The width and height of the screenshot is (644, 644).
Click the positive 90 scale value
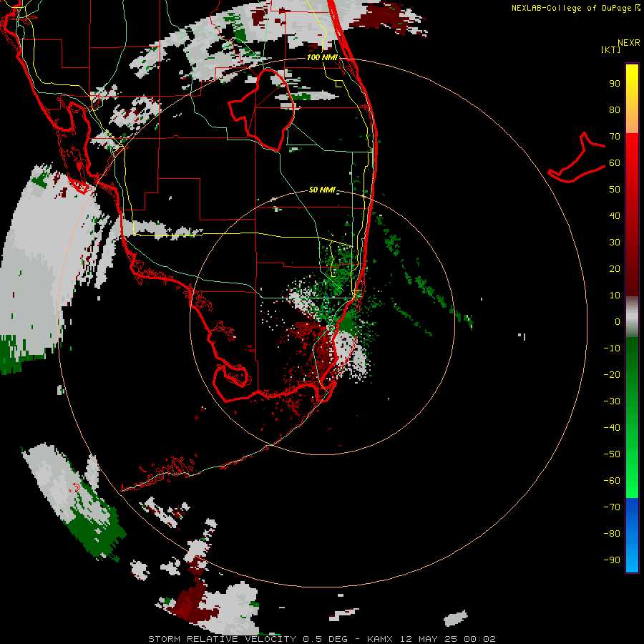(615, 84)
